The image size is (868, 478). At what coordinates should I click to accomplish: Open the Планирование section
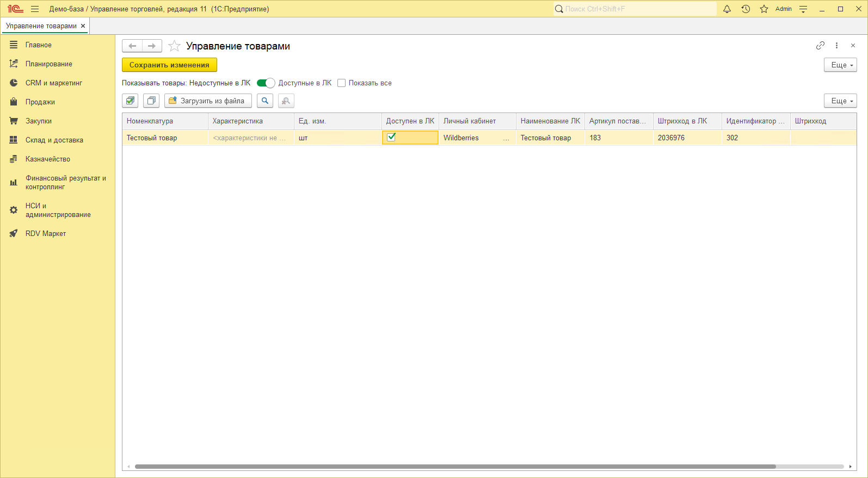[49, 64]
